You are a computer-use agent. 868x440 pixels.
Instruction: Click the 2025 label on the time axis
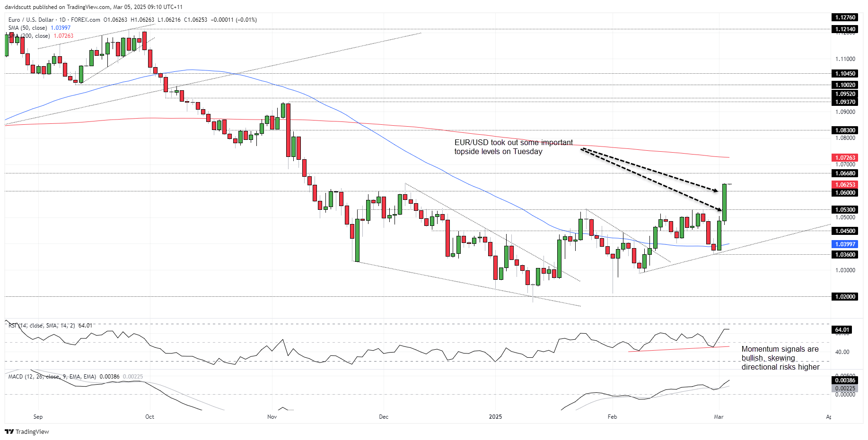[x=495, y=417]
